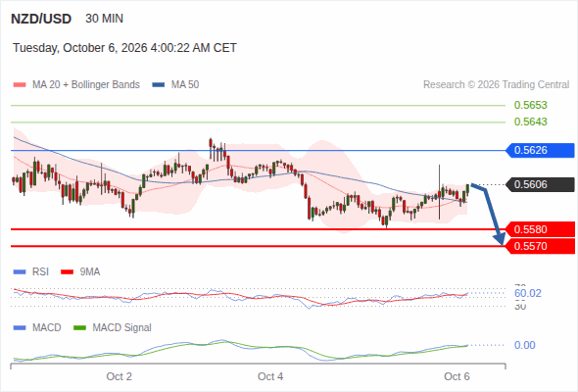
Task: Click the MACD blue legend swatch
Action: pos(20,328)
